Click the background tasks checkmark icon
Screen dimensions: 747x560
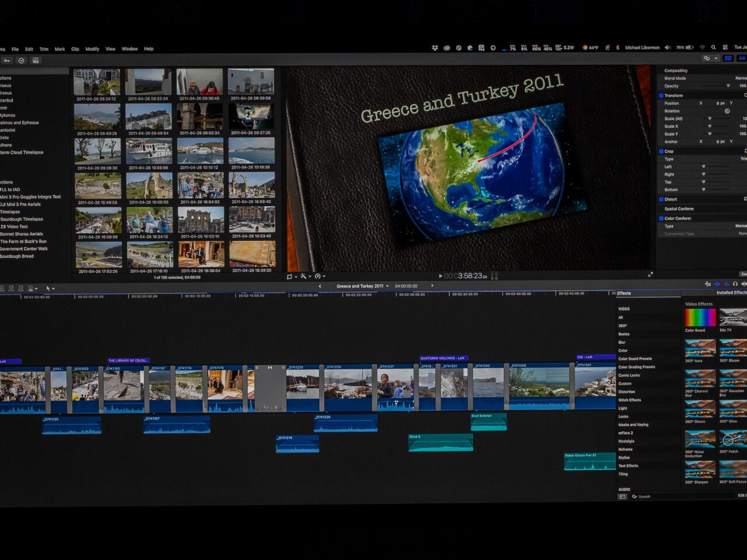(x=22, y=61)
